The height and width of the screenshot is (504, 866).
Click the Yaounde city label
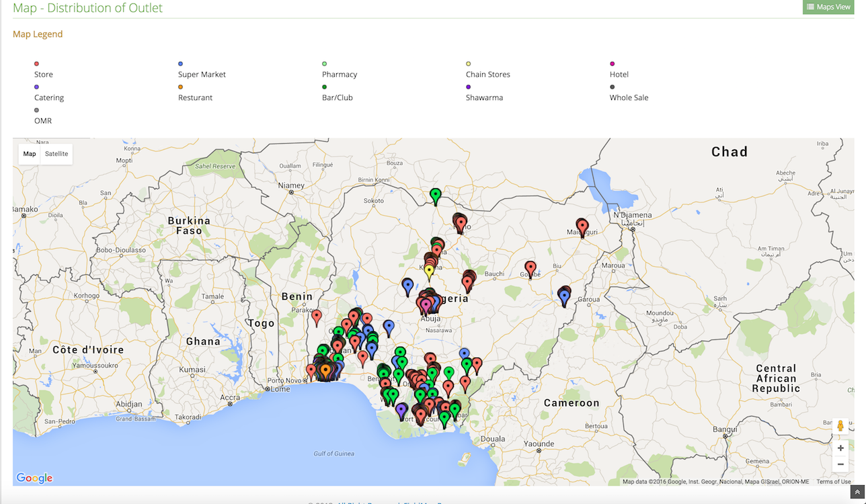[x=539, y=444]
